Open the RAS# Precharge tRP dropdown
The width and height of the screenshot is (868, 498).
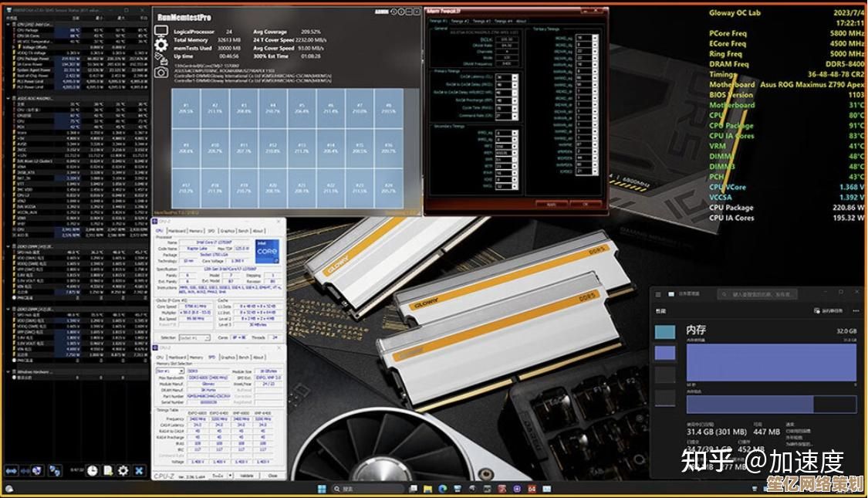pos(515,100)
